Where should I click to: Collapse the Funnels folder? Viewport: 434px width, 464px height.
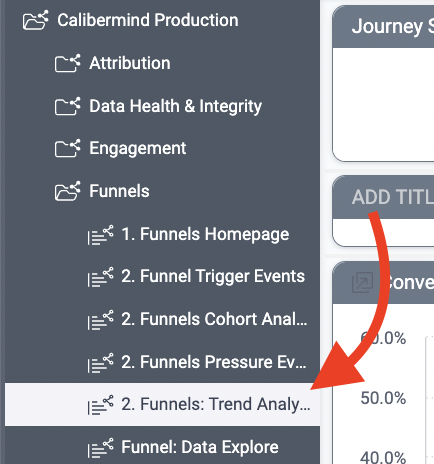119,191
